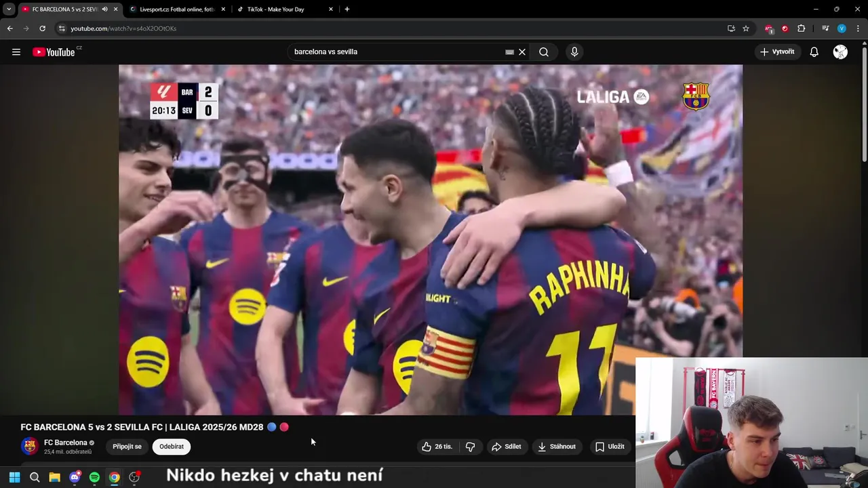Open the red circular extension icon

785,28
